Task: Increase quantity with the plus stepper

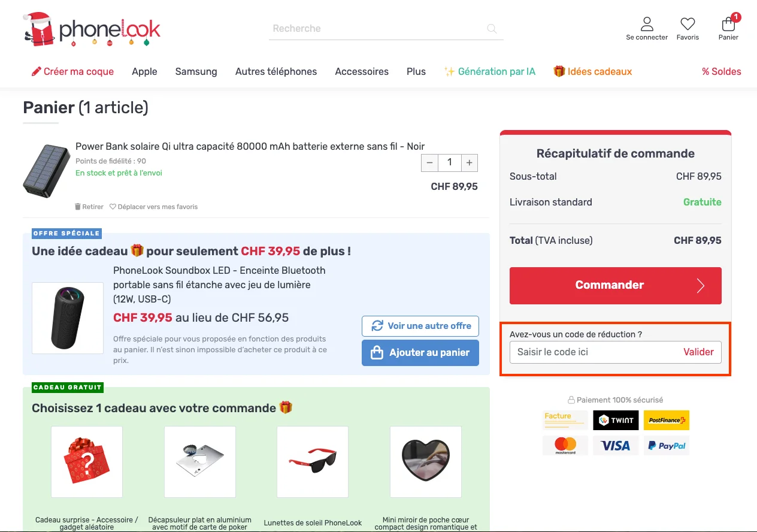Action: coord(469,162)
